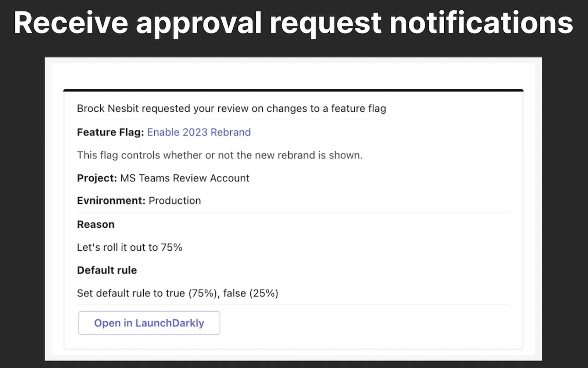The width and height of the screenshot is (588, 368).
Task: Click the Open in LaunchDarkly button
Action: coord(149,323)
